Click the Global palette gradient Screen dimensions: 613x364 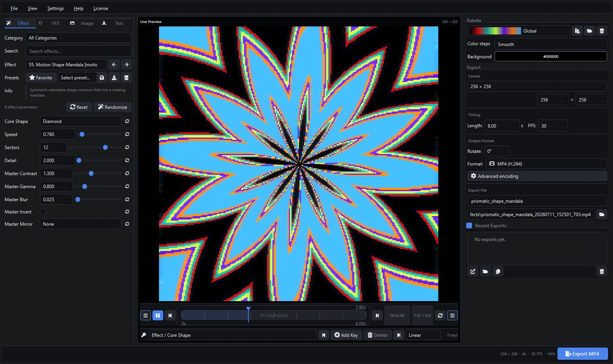click(496, 31)
